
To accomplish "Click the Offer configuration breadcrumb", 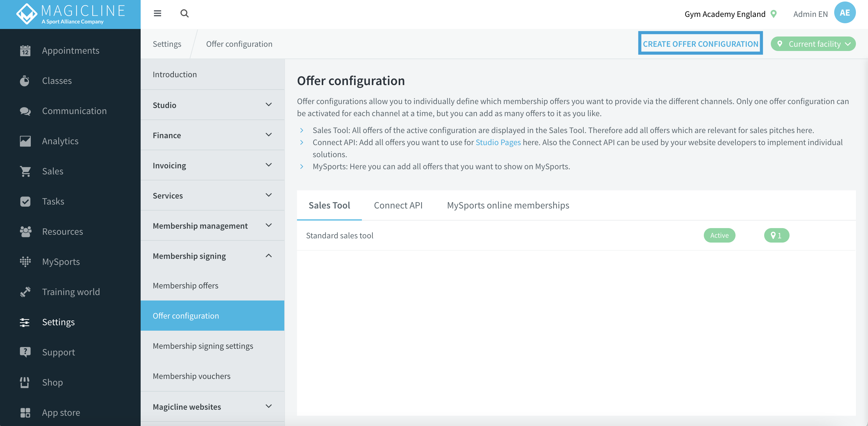I will click(x=239, y=44).
